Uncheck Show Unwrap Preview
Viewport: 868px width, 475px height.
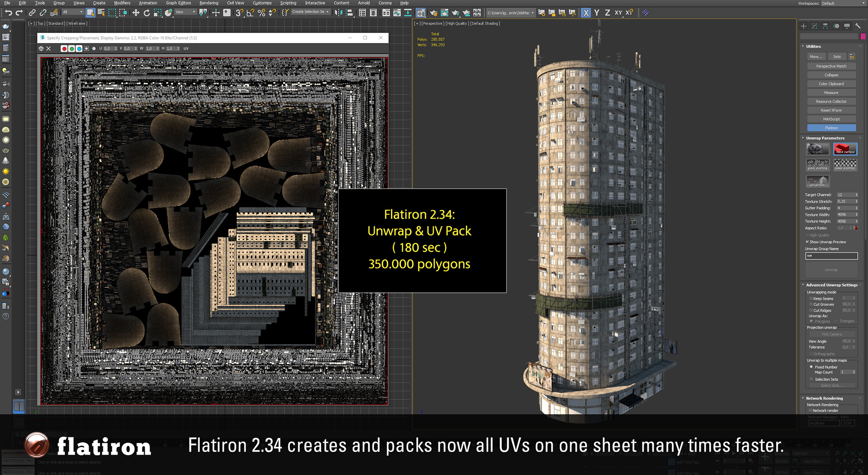point(807,242)
